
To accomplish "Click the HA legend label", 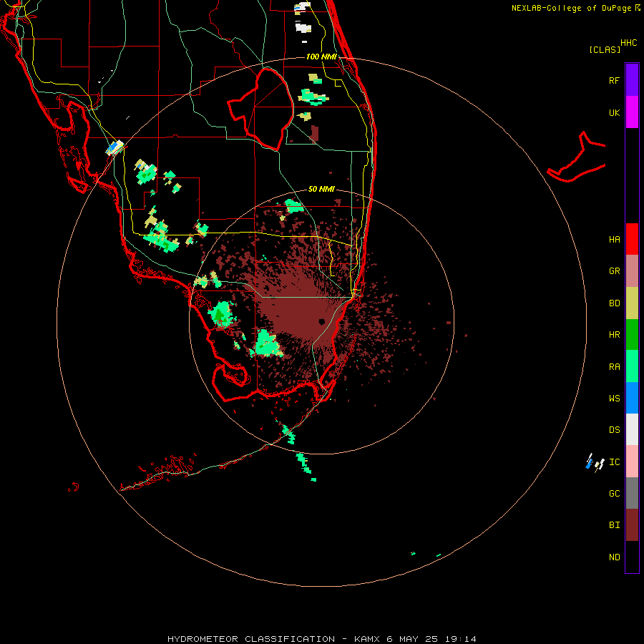I will [x=614, y=240].
